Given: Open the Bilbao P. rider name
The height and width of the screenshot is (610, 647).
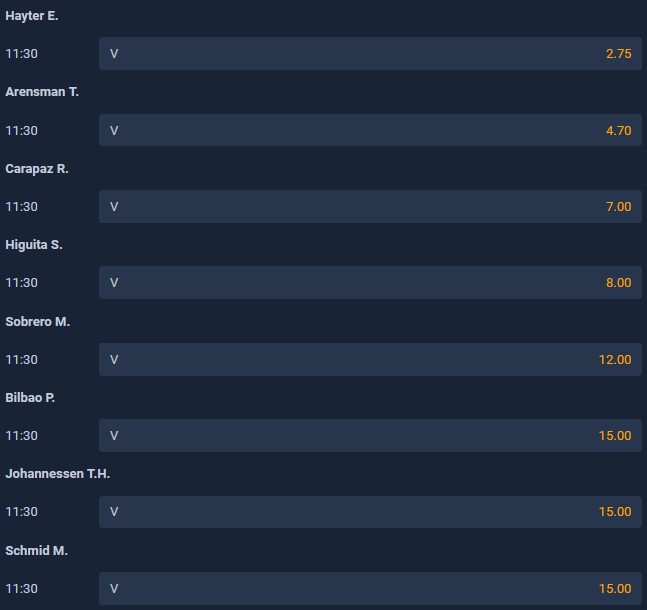Looking at the screenshot, I should pos(30,398).
